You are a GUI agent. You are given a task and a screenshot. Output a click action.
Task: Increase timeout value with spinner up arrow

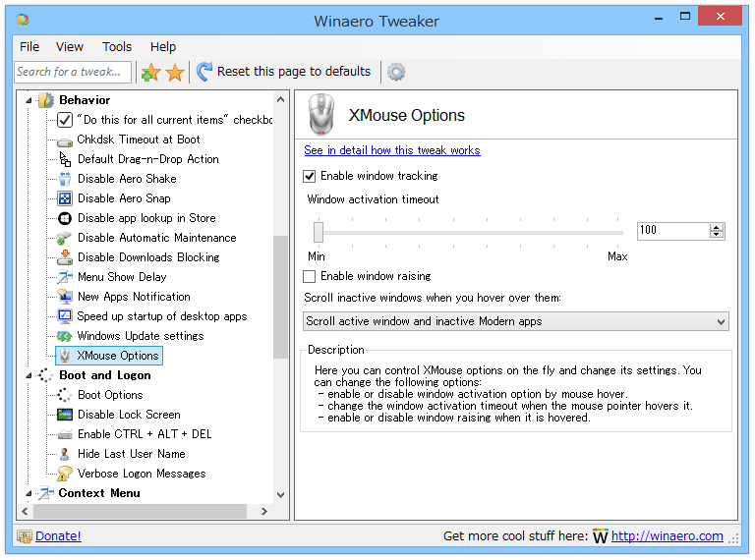point(717,228)
